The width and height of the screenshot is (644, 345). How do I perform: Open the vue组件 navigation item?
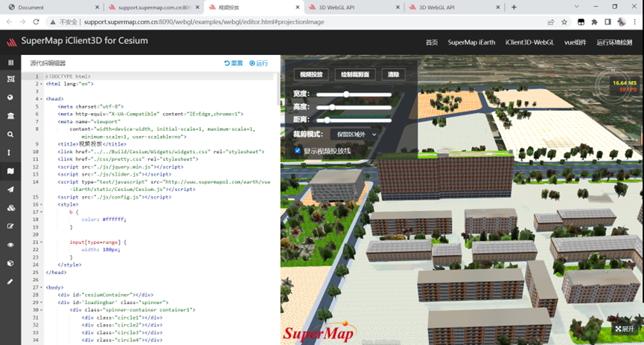[x=575, y=42]
